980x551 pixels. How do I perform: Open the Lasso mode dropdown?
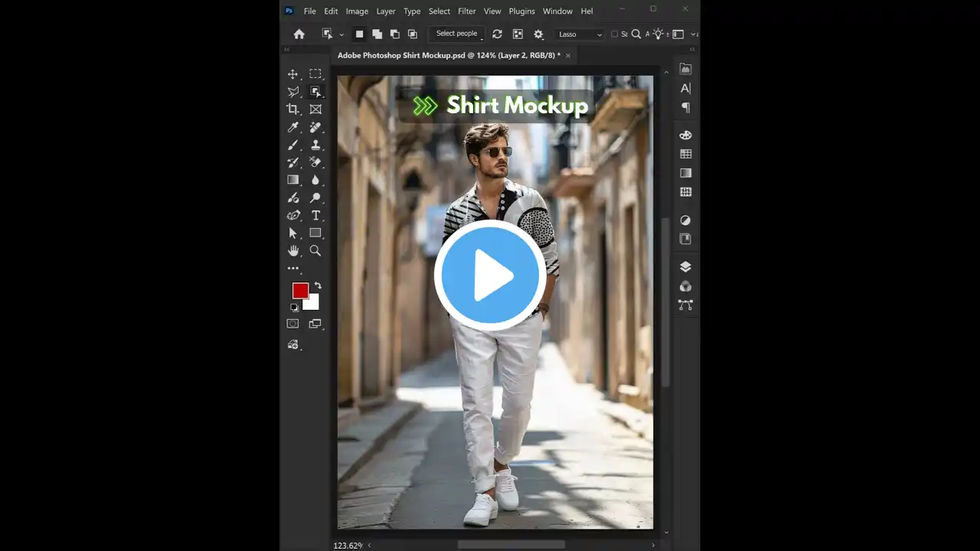coord(580,34)
